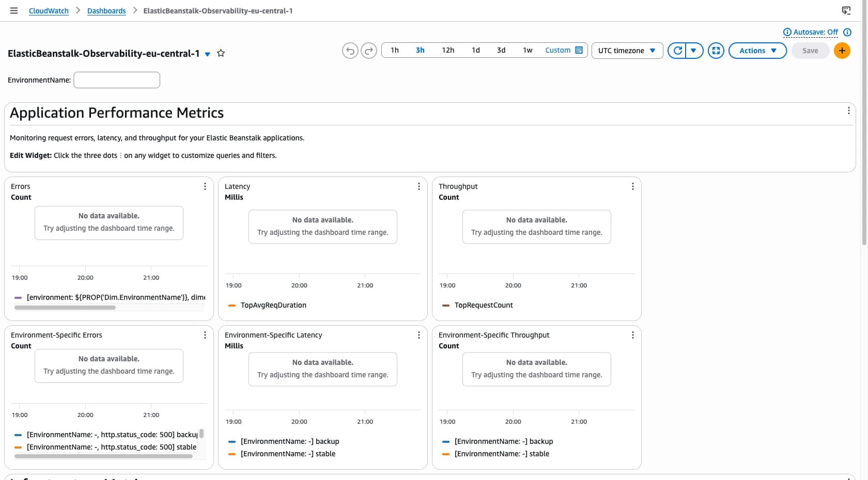
Task: Enter full screen mode icon
Action: point(716,51)
